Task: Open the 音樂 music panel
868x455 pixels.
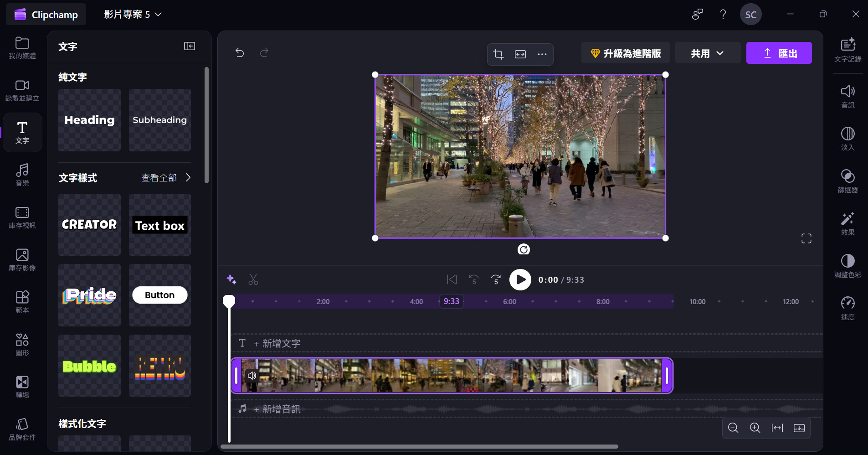Action: (x=21, y=175)
